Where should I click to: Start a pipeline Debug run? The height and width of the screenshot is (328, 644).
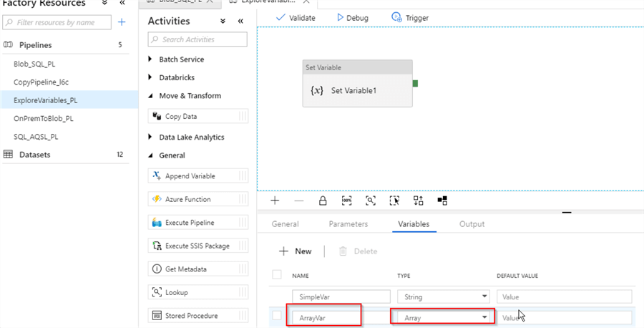pyautogui.click(x=352, y=17)
